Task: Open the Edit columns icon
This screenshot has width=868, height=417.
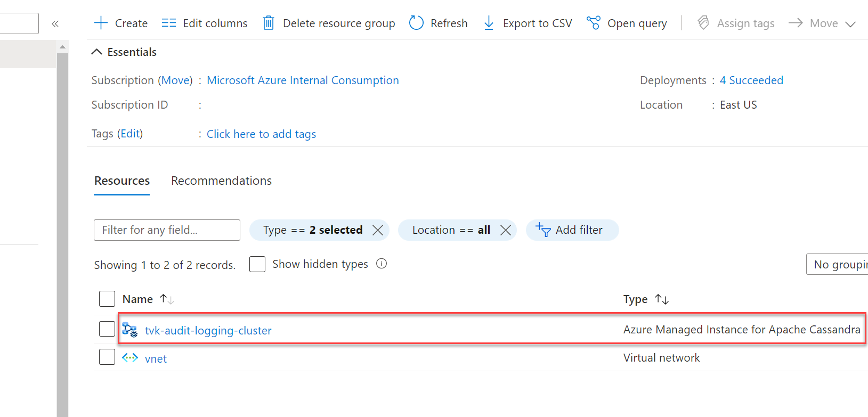Action: tap(168, 23)
